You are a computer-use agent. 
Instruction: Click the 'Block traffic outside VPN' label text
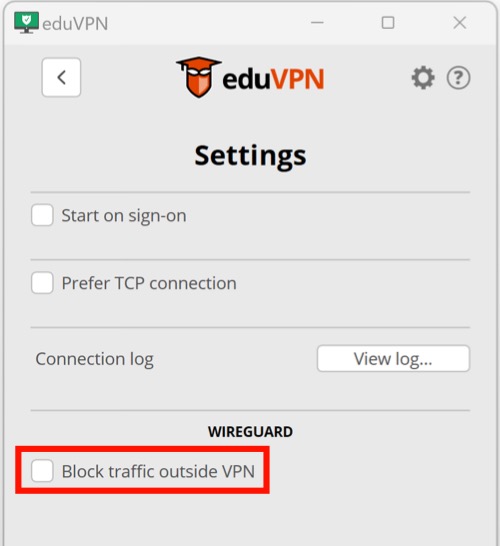(x=158, y=471)
